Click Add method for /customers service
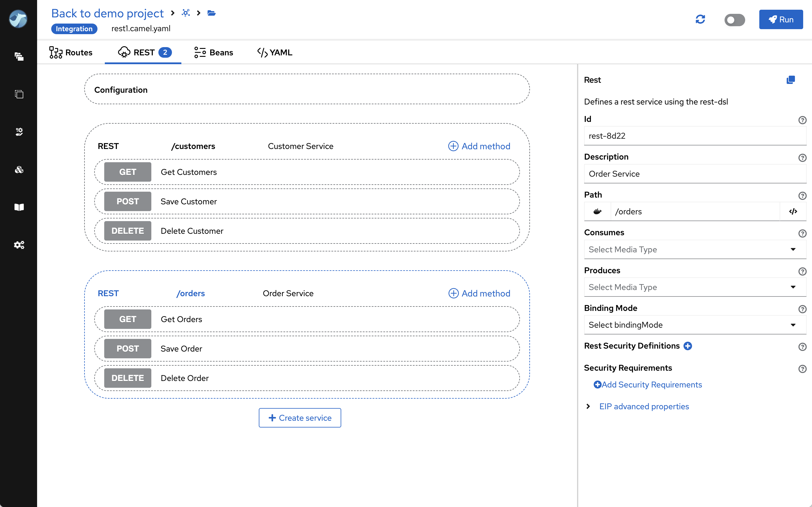Screen dimensions: 812x507 pyautogui.click(x=479, y=146)
